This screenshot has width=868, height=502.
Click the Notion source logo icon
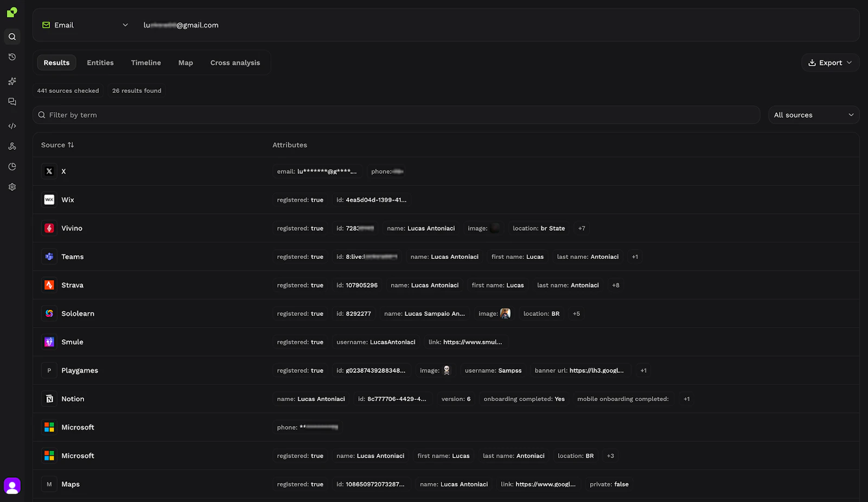[49, 399]
